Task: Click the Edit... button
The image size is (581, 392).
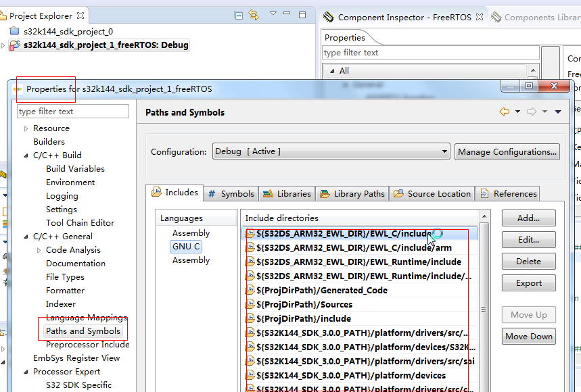Action: pos(529,239)
